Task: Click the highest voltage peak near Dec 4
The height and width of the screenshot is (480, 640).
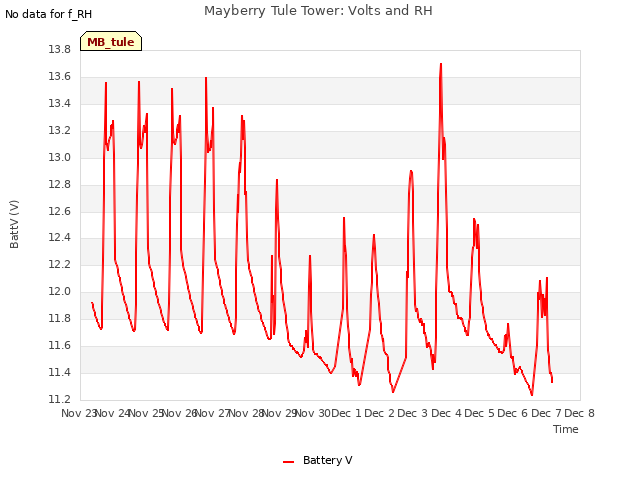Action: [x=441, y=64]
